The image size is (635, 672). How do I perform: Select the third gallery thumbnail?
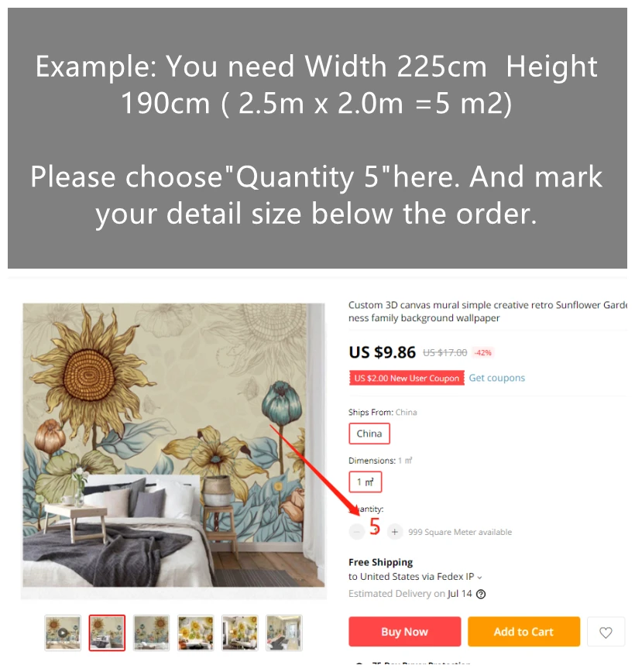(x=151, y=633)
